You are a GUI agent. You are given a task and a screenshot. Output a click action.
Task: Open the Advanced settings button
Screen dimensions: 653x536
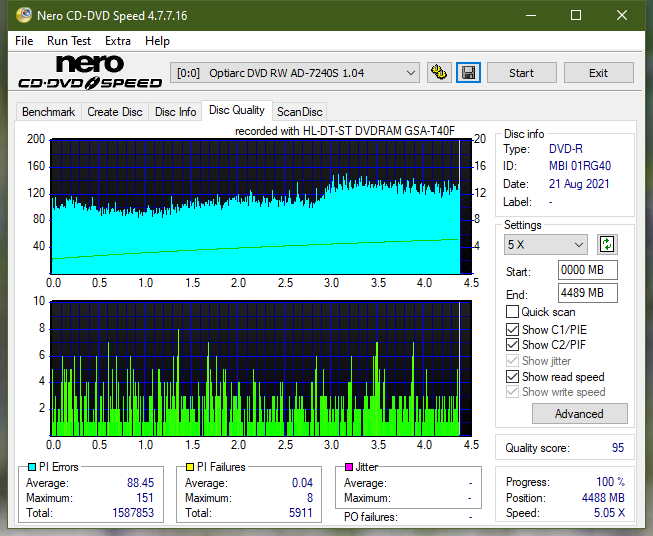(x=579, y=414)
